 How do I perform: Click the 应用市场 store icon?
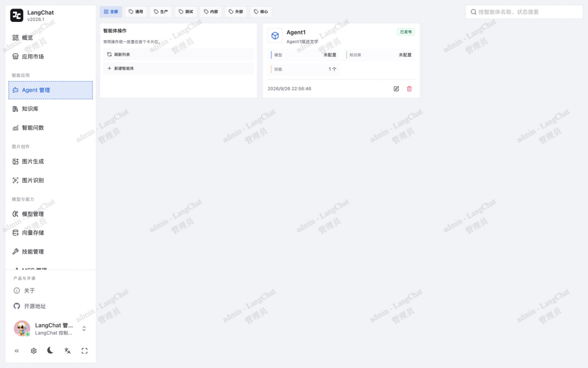pos(15,57)
